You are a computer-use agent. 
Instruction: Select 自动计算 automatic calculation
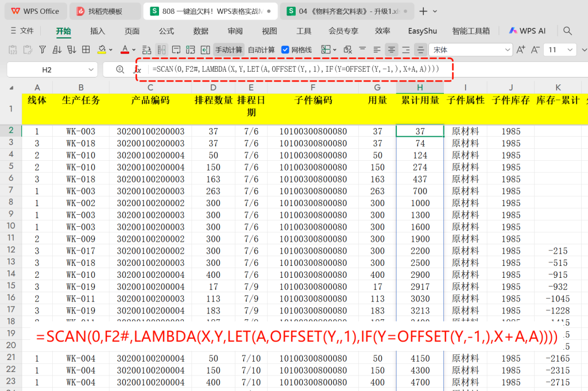click(261, 50)
